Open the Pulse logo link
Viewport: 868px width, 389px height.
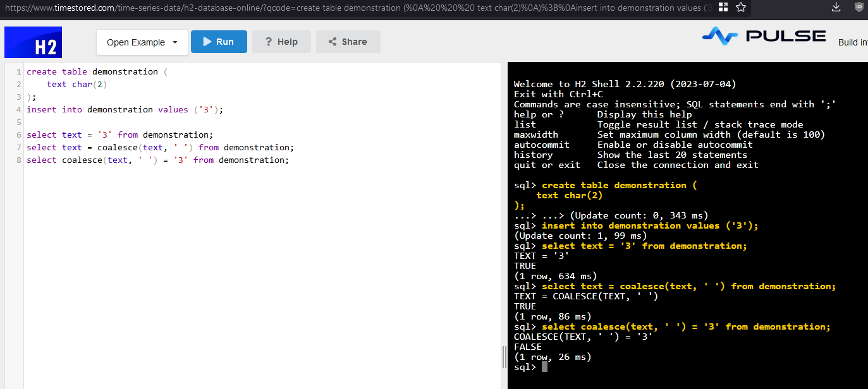coord(763,35)
